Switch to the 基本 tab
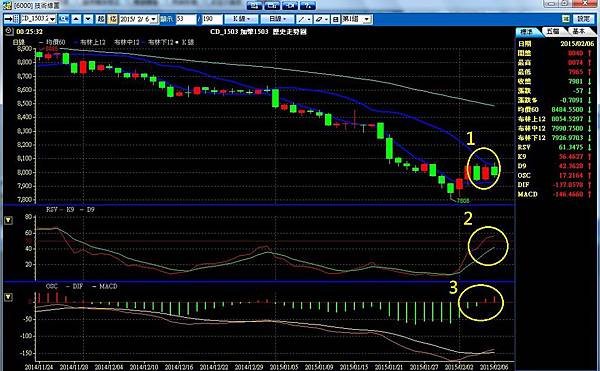Image resolution: width=600 pixels, height=371 pixels. pyautogui.click(x=578, y=31)
